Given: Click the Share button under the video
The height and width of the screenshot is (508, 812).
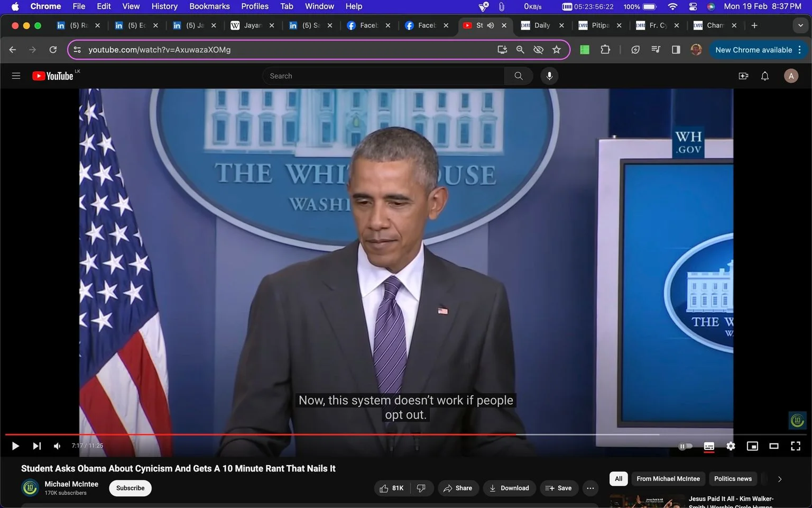Looking at the screenshot, I should click(458, 488).
